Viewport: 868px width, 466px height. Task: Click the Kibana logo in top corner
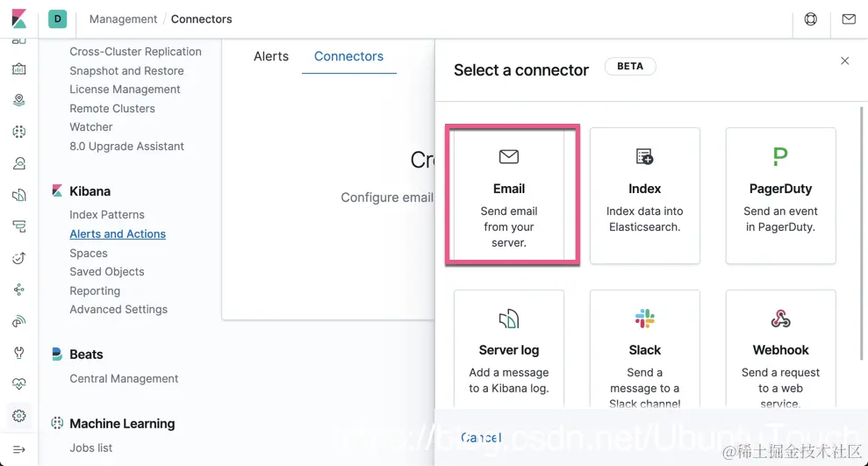pyautogui.click(x=18, y=18)
